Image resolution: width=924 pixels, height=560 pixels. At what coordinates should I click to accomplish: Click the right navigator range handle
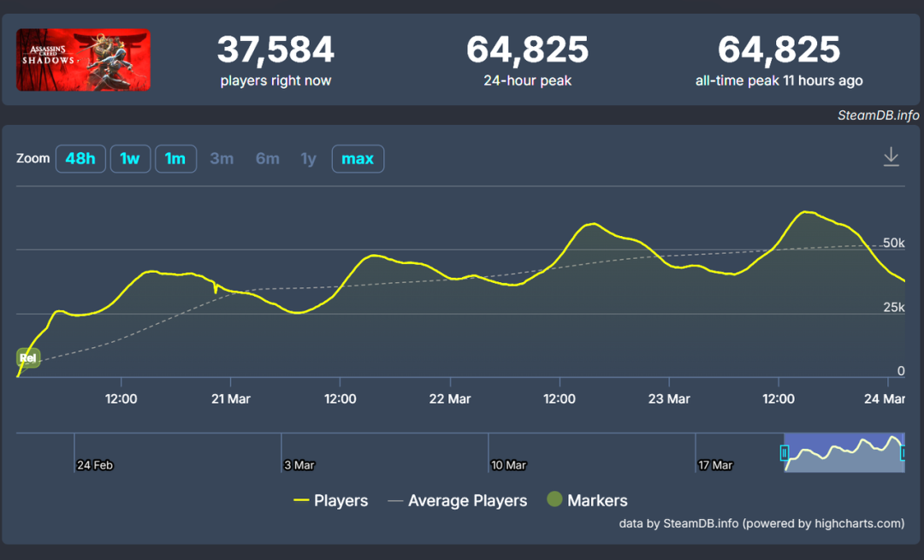[x=903, y=453]
